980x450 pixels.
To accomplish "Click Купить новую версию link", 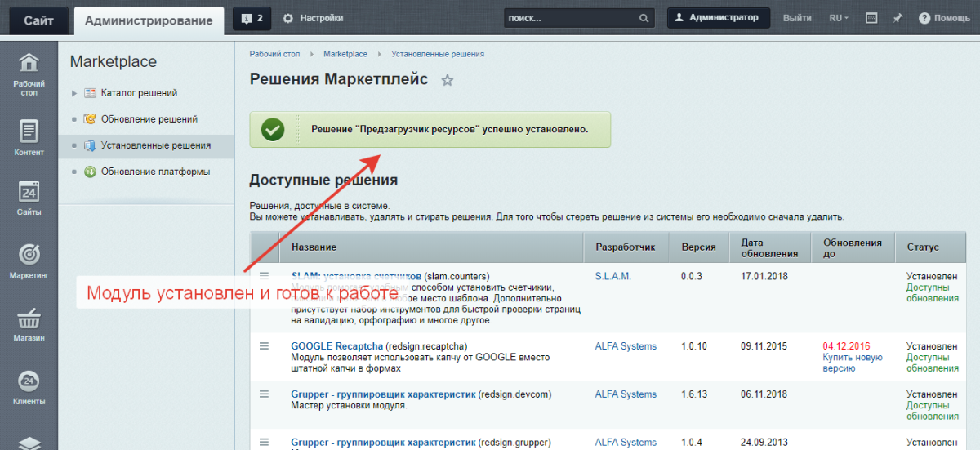I will click(x=853, y=363).
